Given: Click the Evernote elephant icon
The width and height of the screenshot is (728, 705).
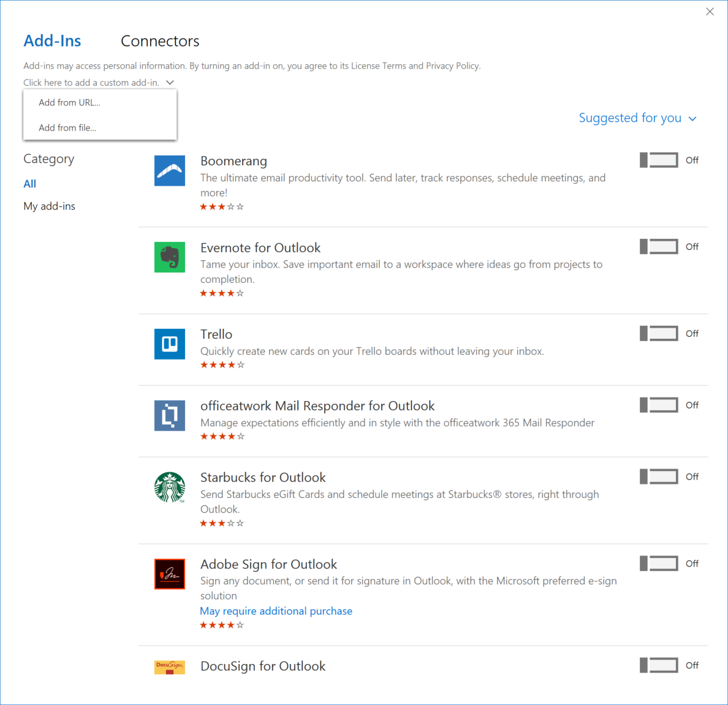Looking at the screenshot, I should click(170, 257).
